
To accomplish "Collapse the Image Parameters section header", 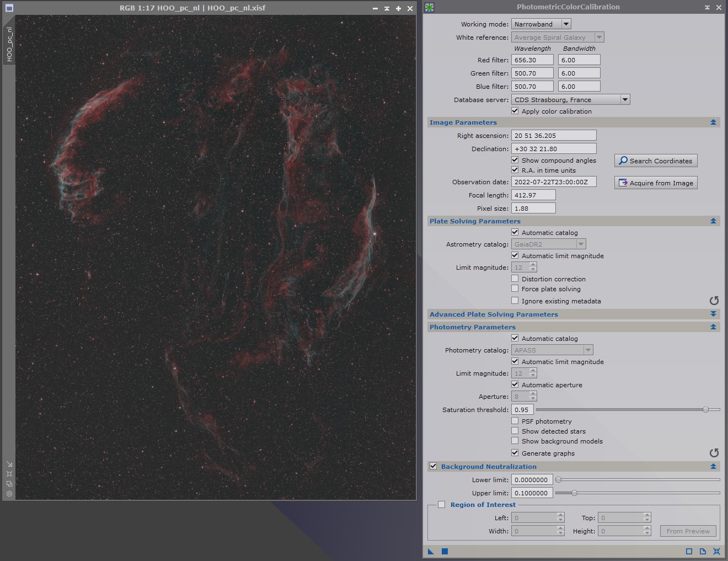I will tap(574, 122).
